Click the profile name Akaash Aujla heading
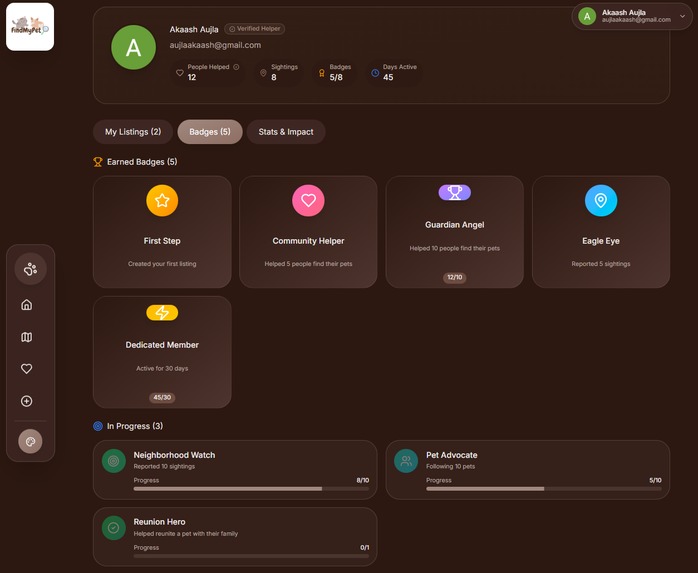This screenshot has width=698, height=573. coord(194,29)
